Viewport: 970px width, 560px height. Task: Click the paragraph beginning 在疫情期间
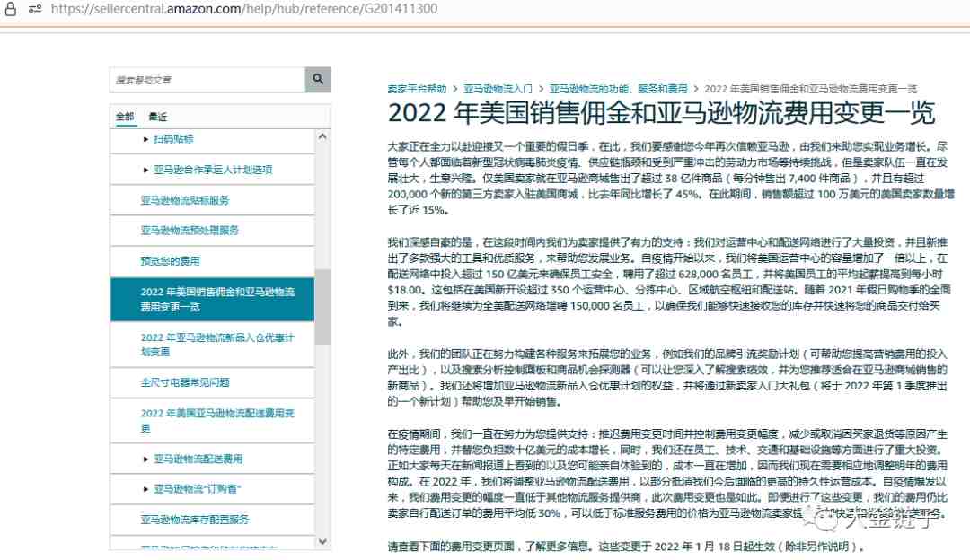[668, 474]
